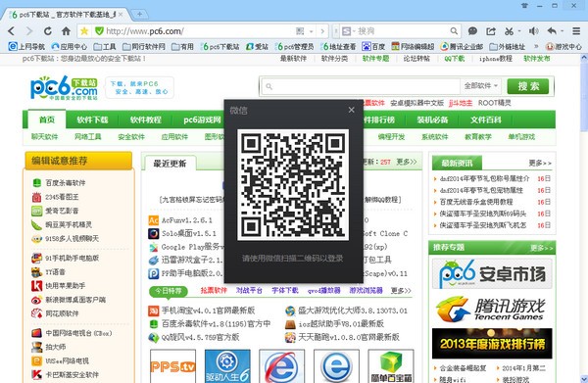The width and height of the screenshot is (588, 383).
Task: Open the 2013年度游戏排行榜 banner
Action: click(492, 344)
